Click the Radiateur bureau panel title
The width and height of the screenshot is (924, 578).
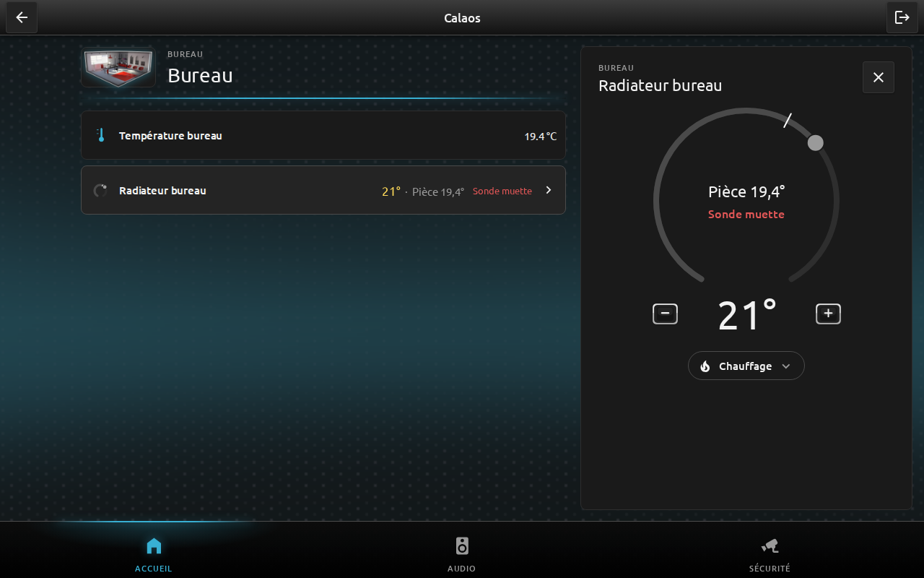661,85
